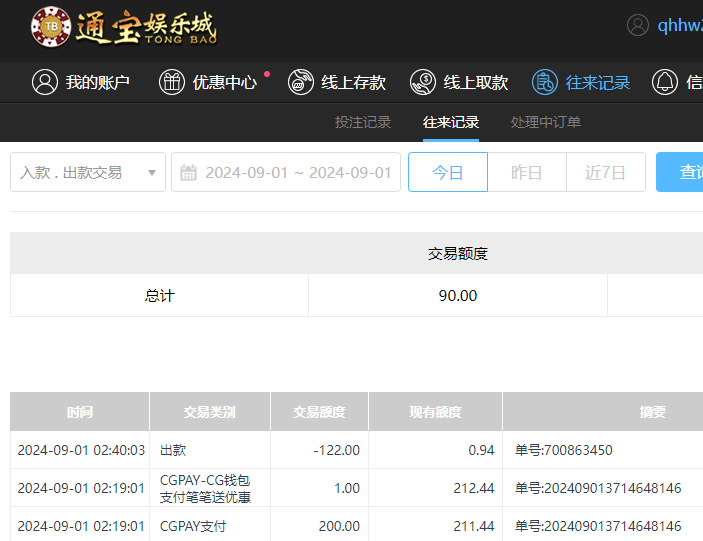Choose the 昨日 date filter
Viewport: 703px width, 541px height.
(526, 172)
